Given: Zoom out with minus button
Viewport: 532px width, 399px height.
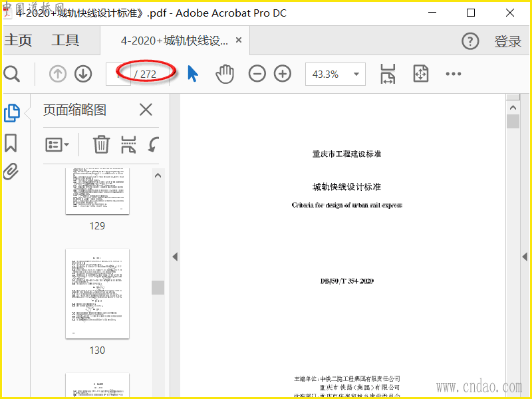Looking at the screenshot, I should coord(257,74).
